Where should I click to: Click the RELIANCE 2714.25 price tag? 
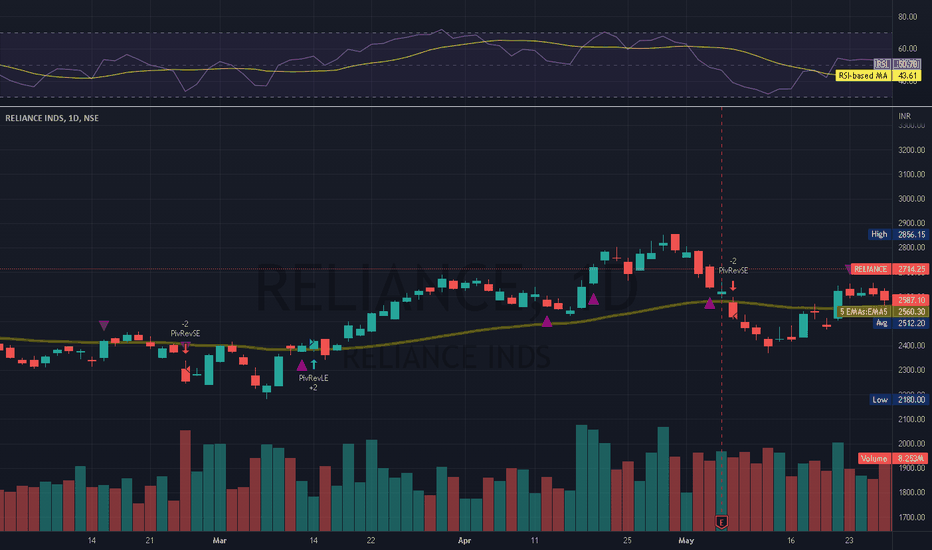(889, 269)
